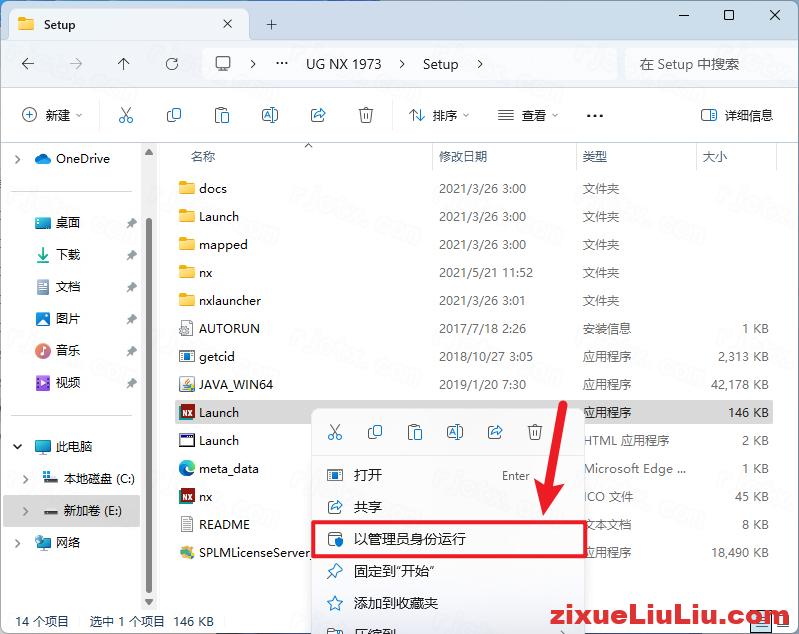Click the Setup breadcrumb in address bar
This screenshot has width=799, height=634.
pos(440,64)
